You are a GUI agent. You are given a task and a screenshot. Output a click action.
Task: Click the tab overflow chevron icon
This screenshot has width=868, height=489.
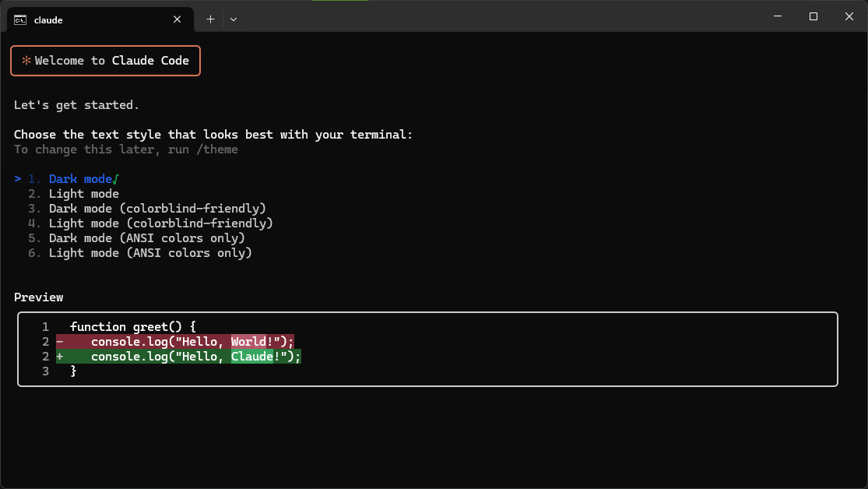(233, 19)
